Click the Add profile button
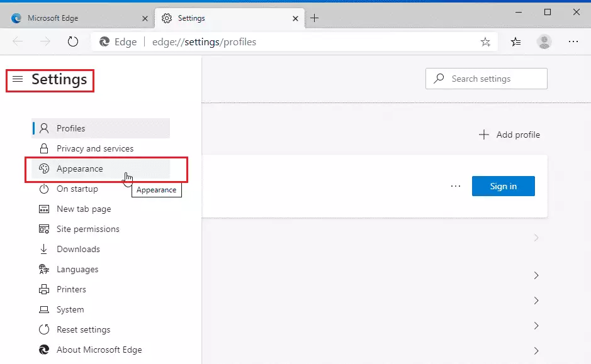This screenshot has width=591, height=364. point(509,135)
